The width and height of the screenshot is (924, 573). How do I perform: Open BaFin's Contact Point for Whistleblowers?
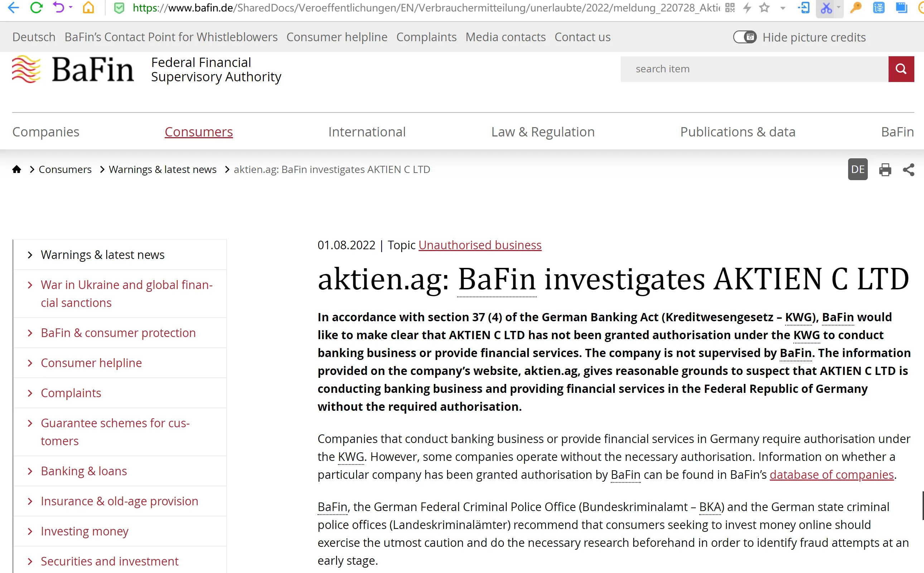(x=171, y=37)
